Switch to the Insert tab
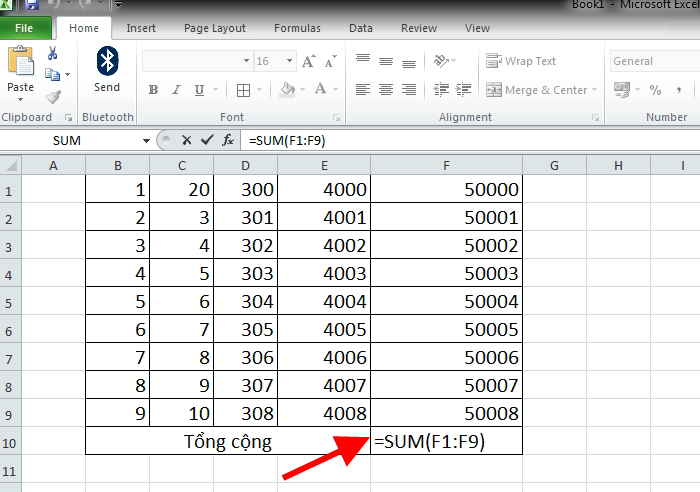700x492 pixels. 141,28
